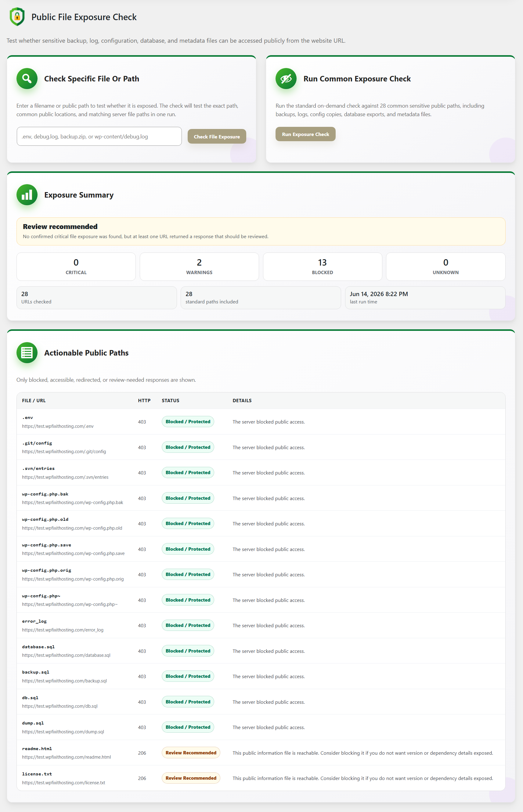The image size is (523, 812).
Task: Open the license.txt URL link
Action: click(x=63, y=782)
